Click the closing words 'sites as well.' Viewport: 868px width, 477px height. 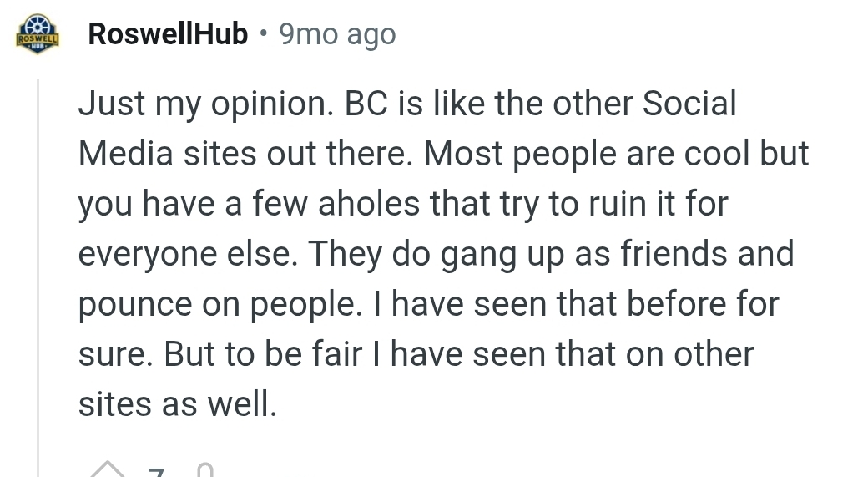(x=177, y=403)
